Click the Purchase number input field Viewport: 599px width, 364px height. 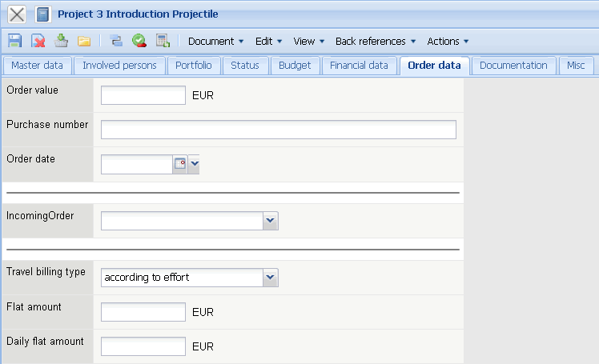click(x=278, y=130)
